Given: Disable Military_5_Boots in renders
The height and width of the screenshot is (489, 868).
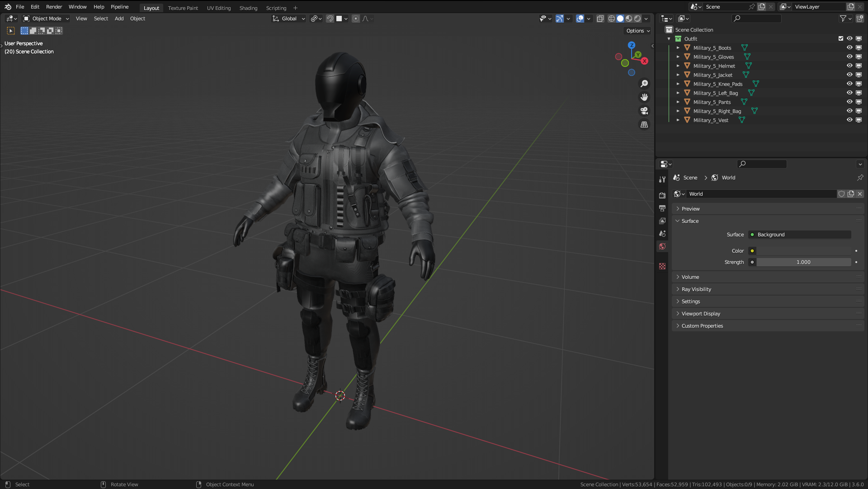Looking at the screenshot, I should coord(858,47).
